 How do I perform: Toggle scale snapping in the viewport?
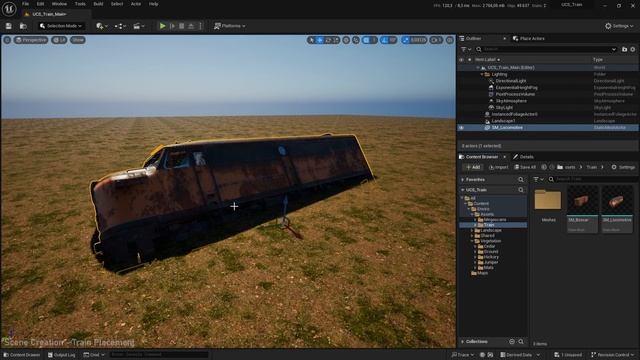[405, 40]
